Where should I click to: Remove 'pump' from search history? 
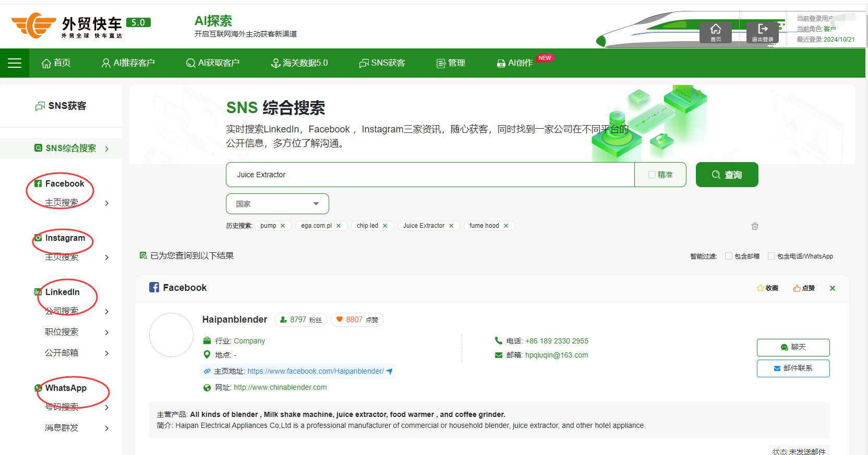[x=283, y=226]
